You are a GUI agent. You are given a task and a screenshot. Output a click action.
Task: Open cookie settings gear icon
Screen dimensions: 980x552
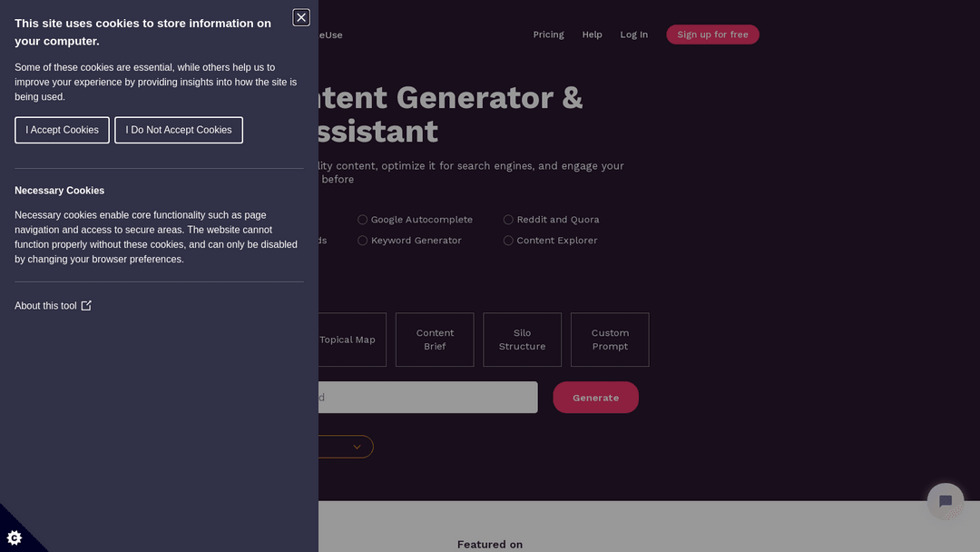[x=15, y=537]
